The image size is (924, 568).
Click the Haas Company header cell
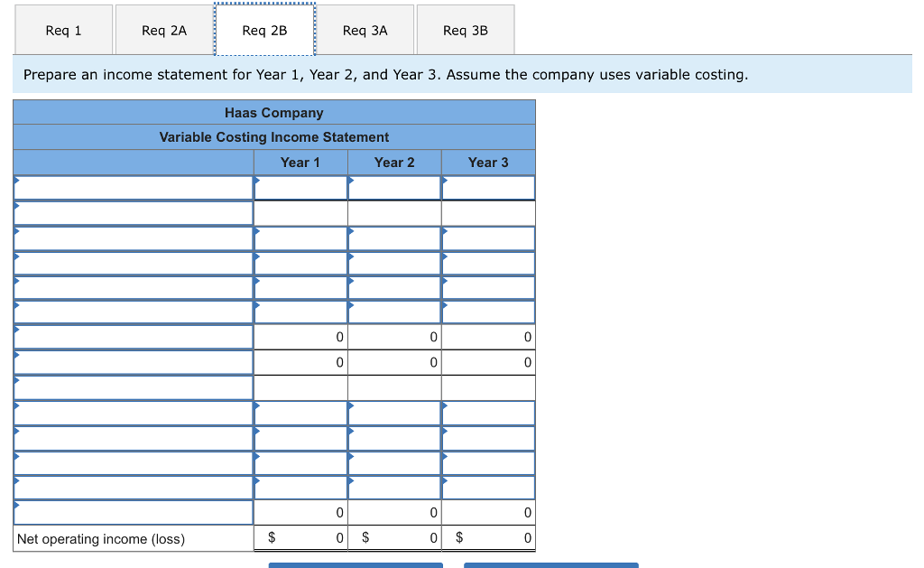click(x=273, y=112)
